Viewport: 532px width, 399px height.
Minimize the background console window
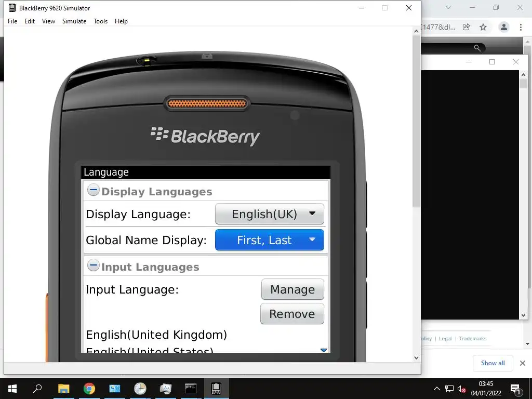pos(469,62)
